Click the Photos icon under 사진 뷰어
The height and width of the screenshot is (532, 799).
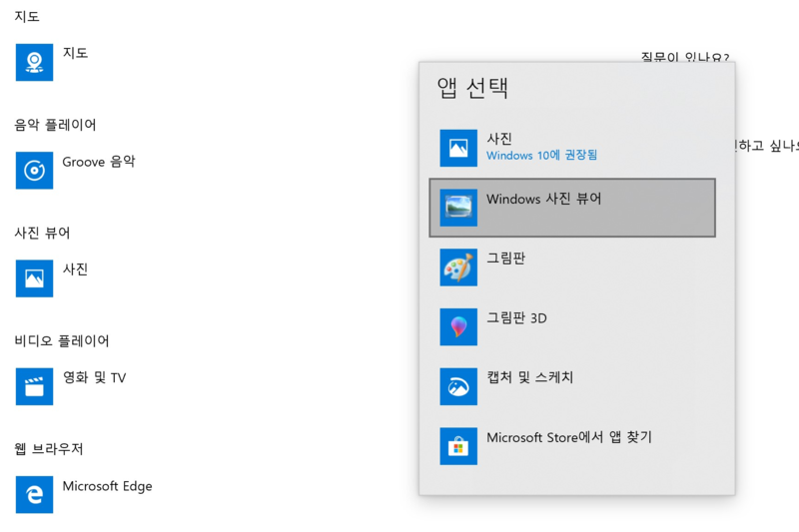(x=34, y=278)
